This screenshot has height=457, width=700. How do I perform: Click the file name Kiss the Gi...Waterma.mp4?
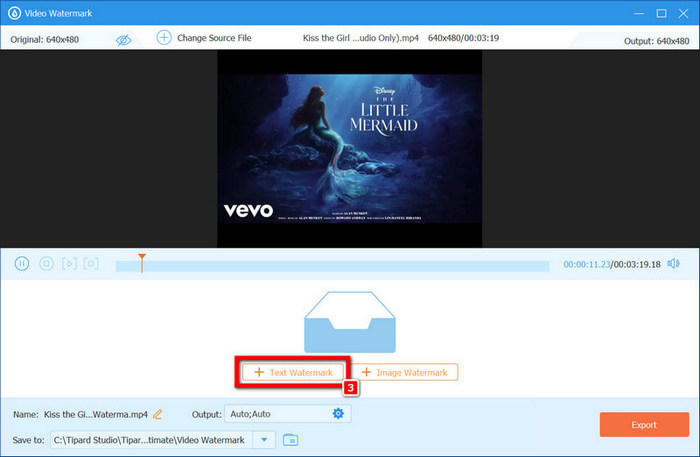coord(96,415)
